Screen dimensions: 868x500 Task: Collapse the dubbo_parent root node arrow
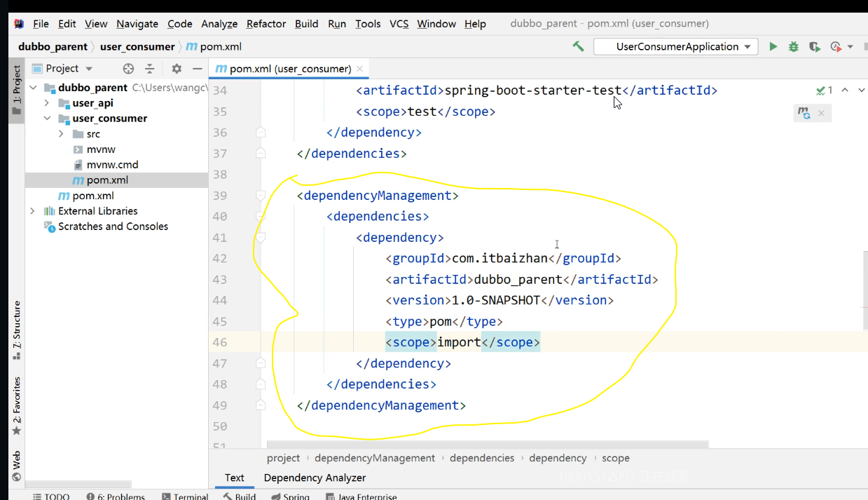[33, 88]
